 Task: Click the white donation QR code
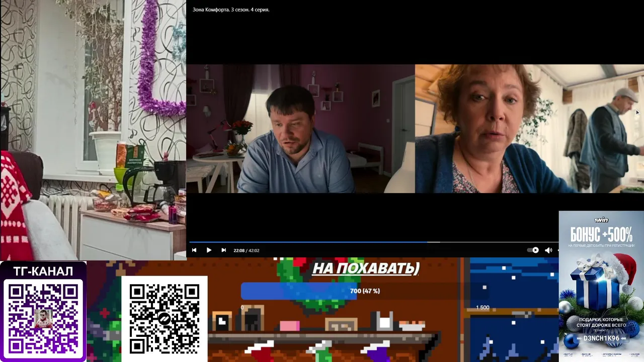tap(164, 319)
